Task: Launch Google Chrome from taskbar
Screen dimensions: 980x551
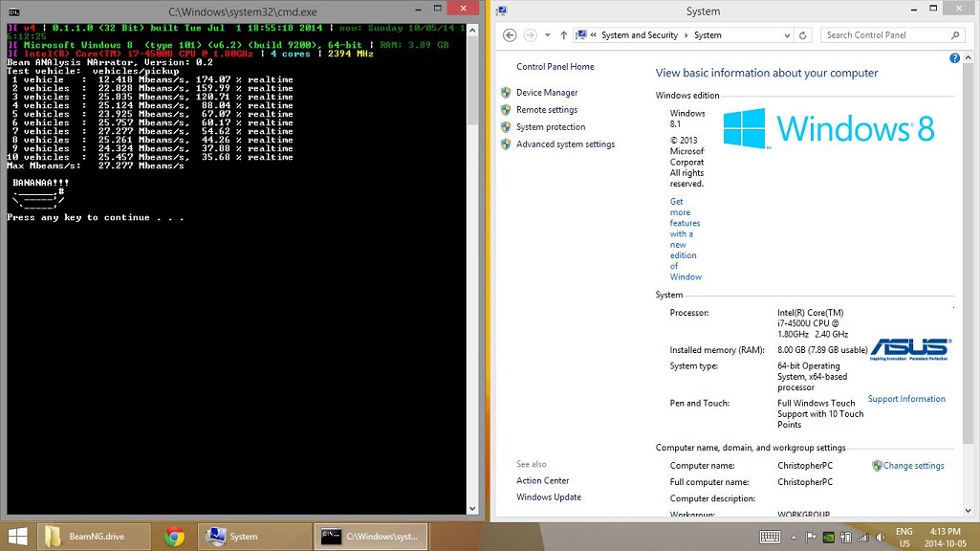Action: (x=174, y=536)
